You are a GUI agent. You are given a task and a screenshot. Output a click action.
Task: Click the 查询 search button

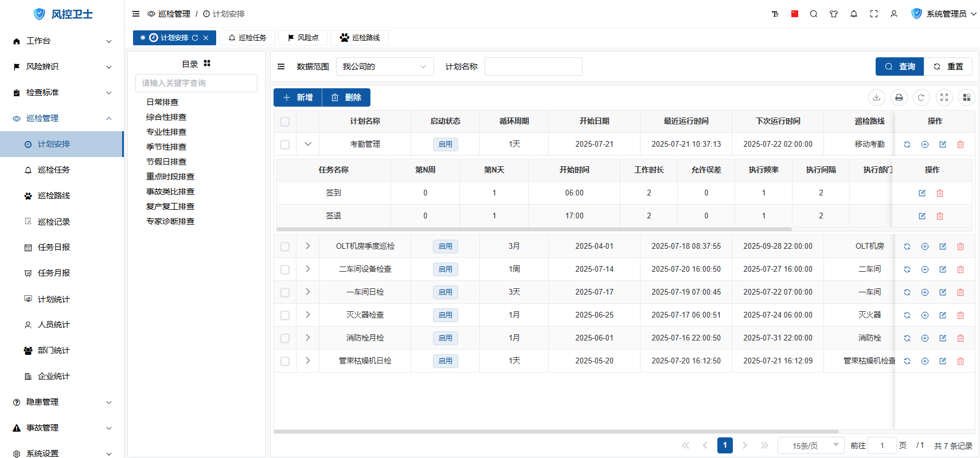pos(899,66)
